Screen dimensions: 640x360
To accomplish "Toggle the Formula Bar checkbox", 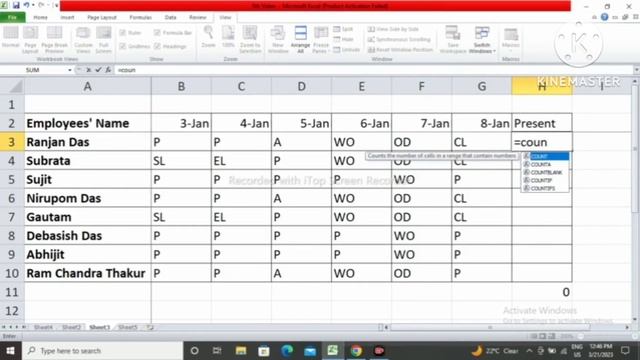I will point(157,33).
